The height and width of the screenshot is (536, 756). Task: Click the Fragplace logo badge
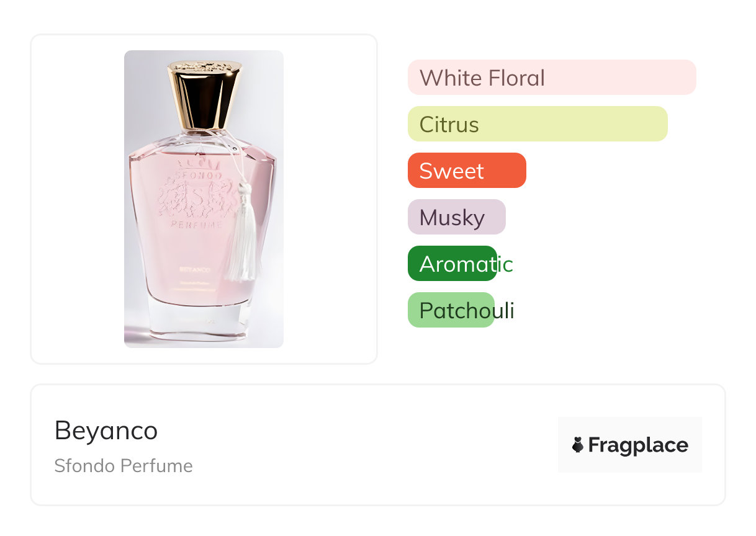coord(630,445)
